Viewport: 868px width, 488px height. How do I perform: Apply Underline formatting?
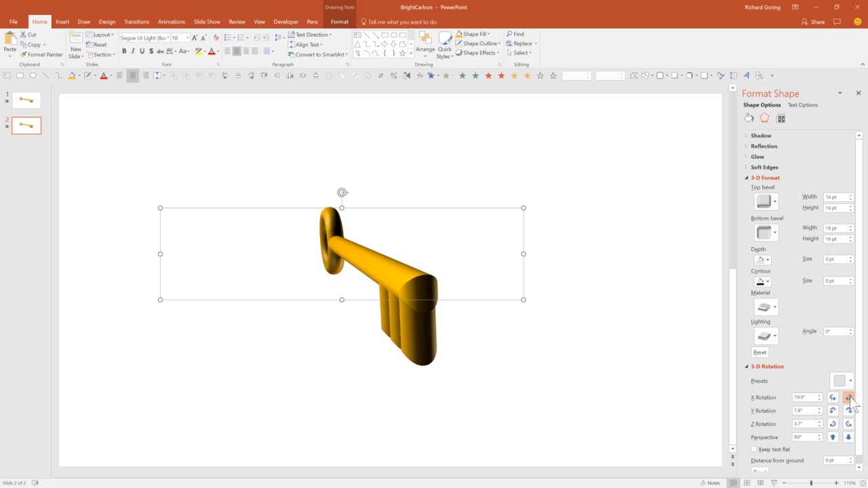coord(142,52)
